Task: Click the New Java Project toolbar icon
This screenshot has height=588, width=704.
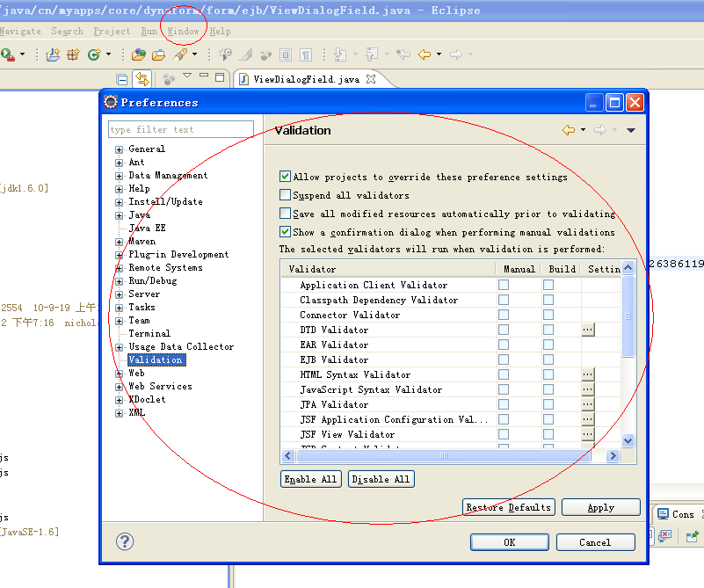Action: point(53,54)
